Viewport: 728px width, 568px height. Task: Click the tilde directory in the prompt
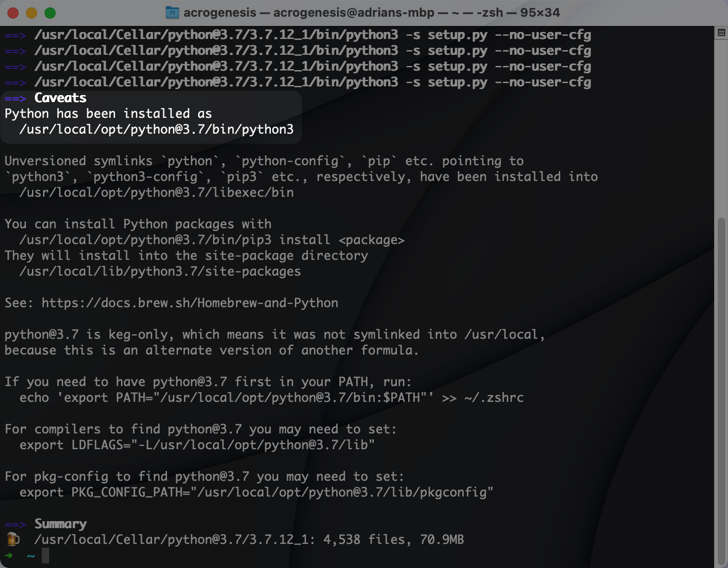pyautogui.click(x=31, y=555)
